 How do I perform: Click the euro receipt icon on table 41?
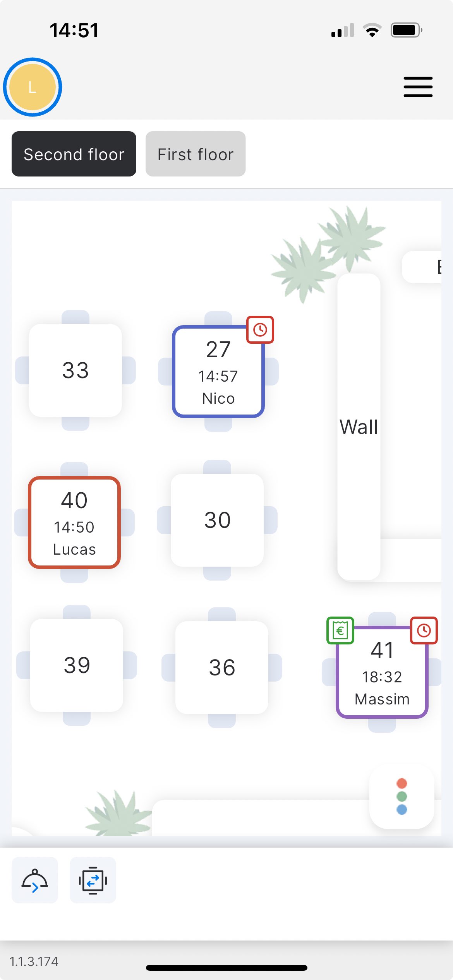tap(340, 630)
